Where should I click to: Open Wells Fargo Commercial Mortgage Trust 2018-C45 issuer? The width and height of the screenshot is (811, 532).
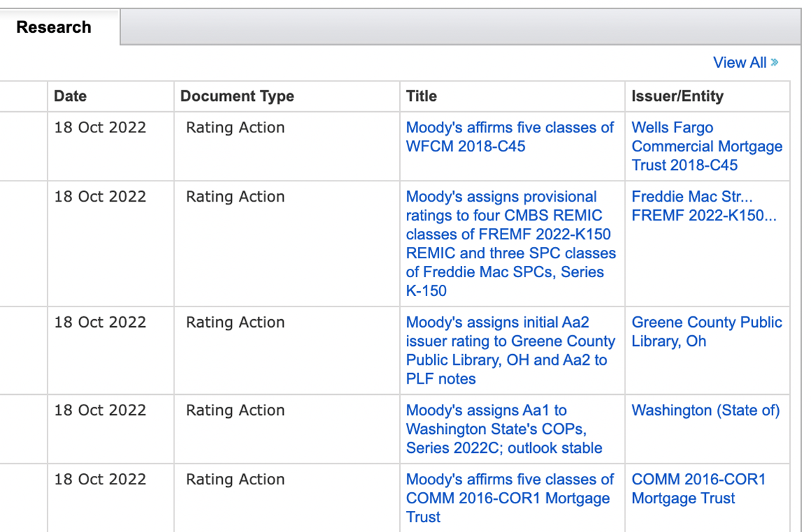pos(707,146)
